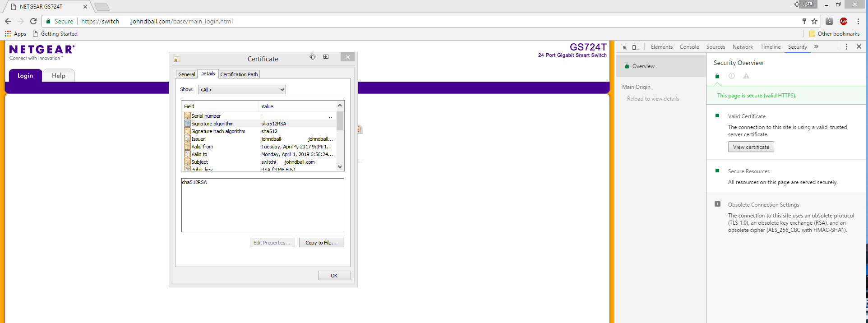Click the Certificate dialog title bar icon
The image size is (868, 323).
point(177,59)
